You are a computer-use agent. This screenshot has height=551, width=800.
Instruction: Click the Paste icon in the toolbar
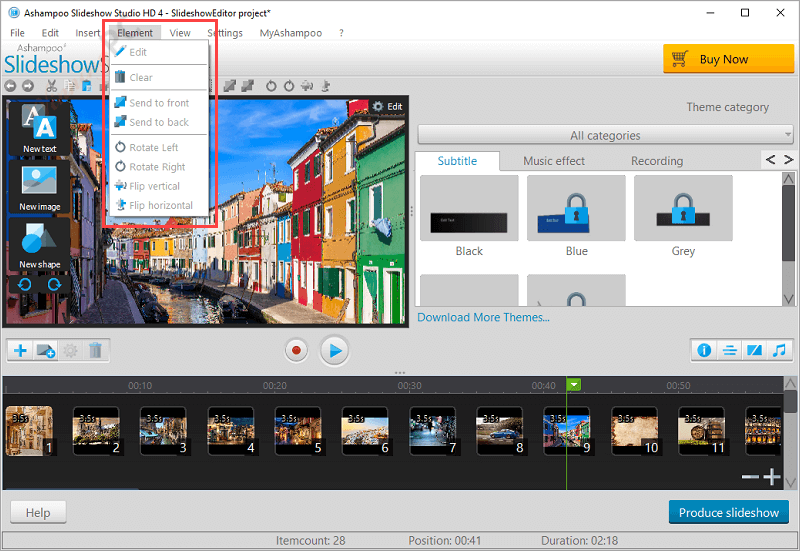(x=87, y=86)
